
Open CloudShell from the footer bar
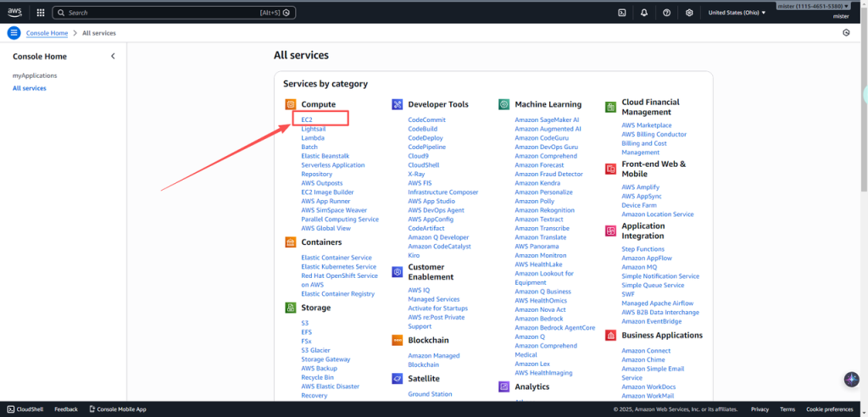pyautogui.click(x=25, y=409)
